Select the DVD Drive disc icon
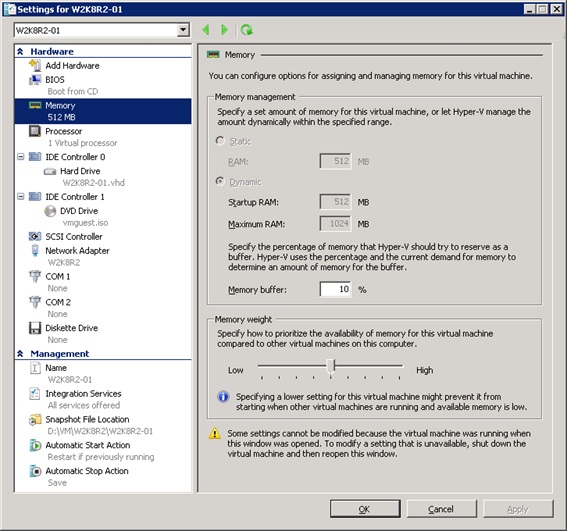The width and height of the screenshot is (567, 531). pyautogui.click(x=50, y=211)
